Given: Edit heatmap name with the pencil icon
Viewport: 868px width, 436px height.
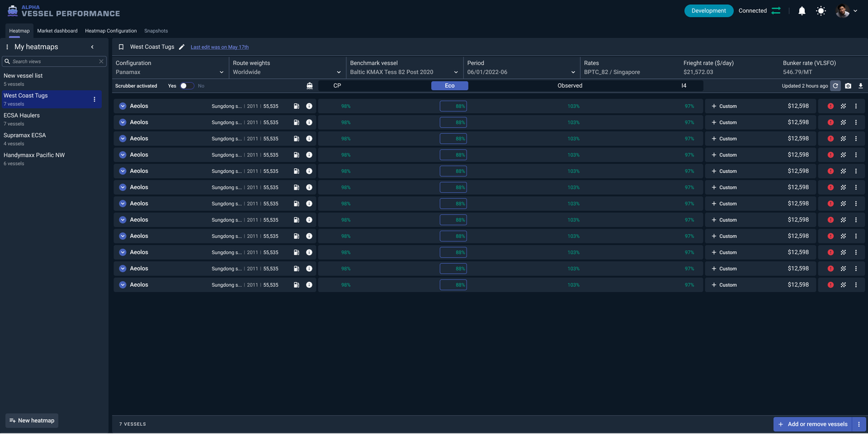Looking at the screenshot, I should coord(181,47).
